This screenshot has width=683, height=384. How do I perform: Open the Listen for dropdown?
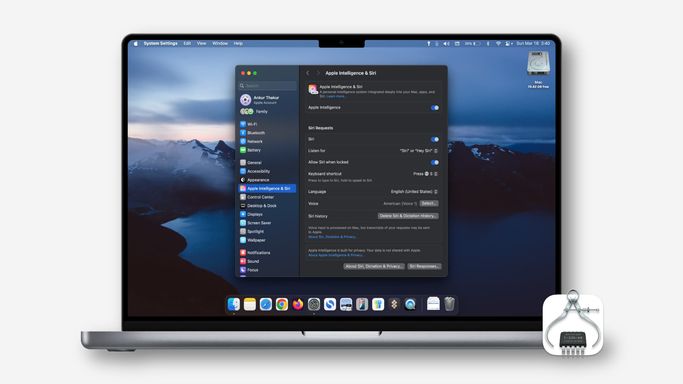click(419, 151)
